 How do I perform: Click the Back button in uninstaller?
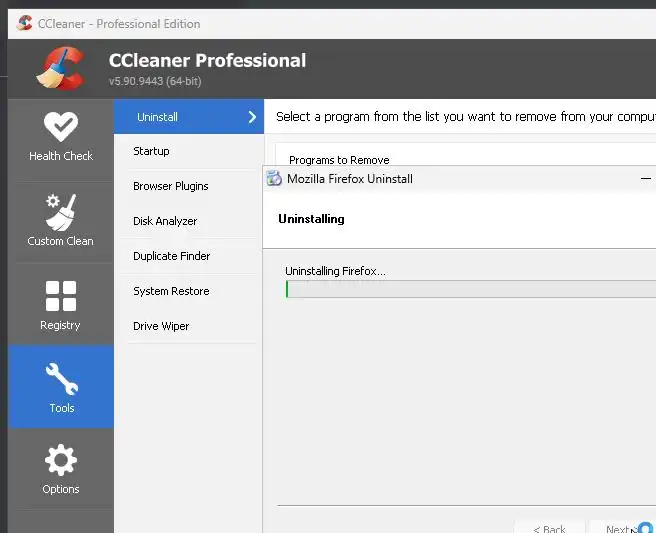point(549,528)
